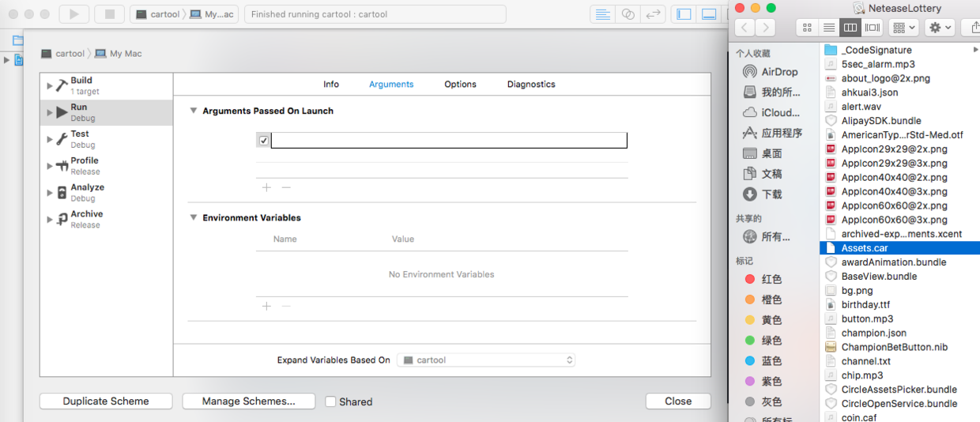Image resolution: width=980 pixels, height=422 pixels.
Task: Switch Finder to Cover Flow view
Action: 872,28
